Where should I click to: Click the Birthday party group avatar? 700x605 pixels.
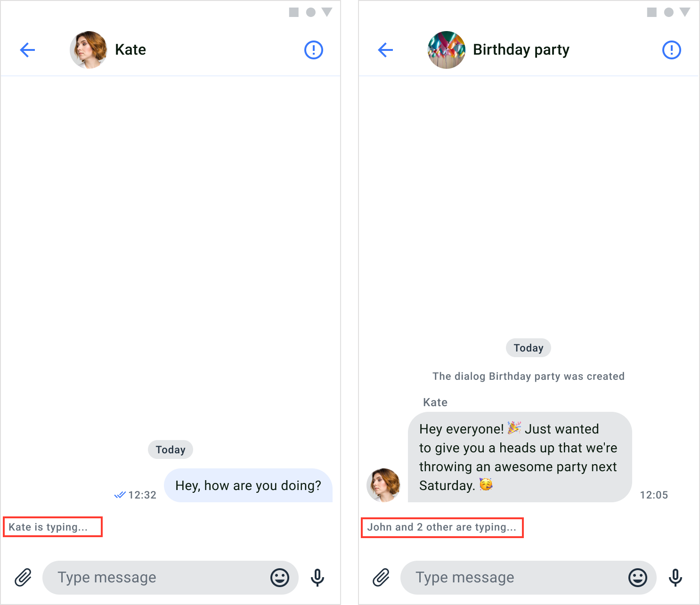pos(447,50)
